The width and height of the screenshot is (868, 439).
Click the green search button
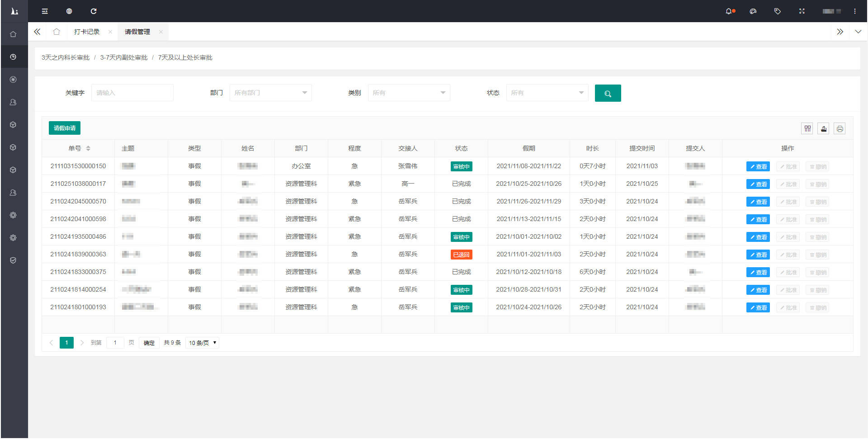(608, 93)
